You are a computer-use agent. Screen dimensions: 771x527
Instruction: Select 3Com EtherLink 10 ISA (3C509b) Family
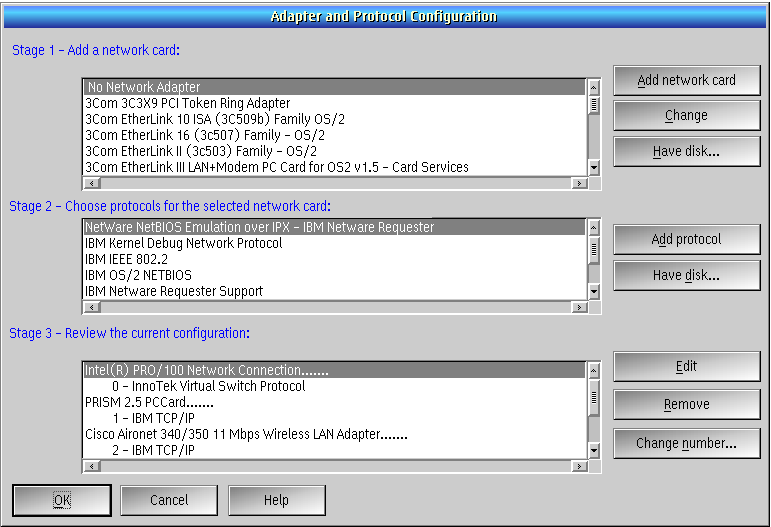(x=334, y=119)
